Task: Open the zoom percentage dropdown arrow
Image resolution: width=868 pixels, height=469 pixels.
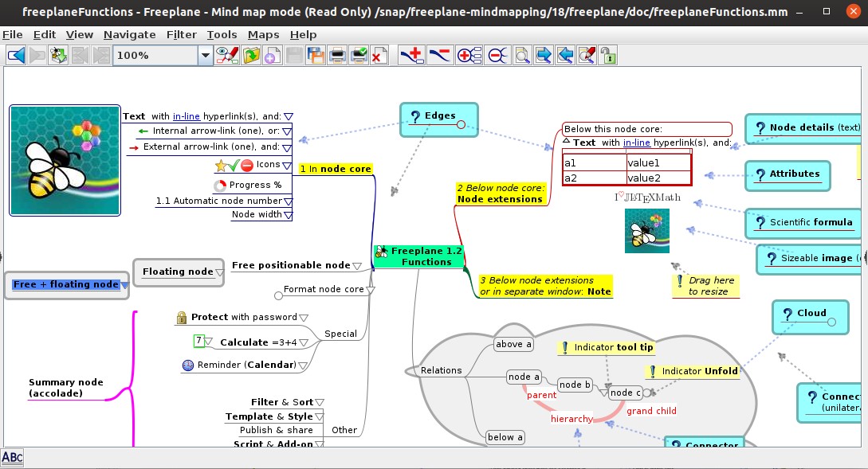Action: coord(206,55)
